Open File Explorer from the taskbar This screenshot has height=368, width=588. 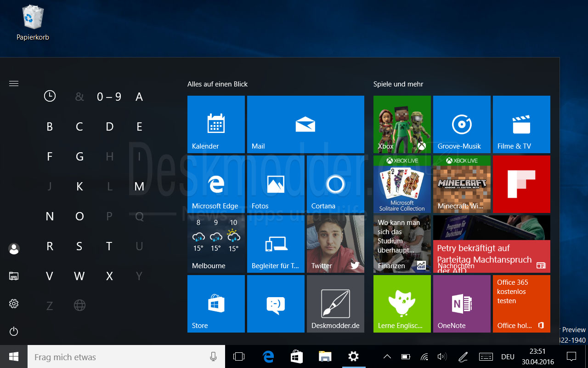point(325,356)
